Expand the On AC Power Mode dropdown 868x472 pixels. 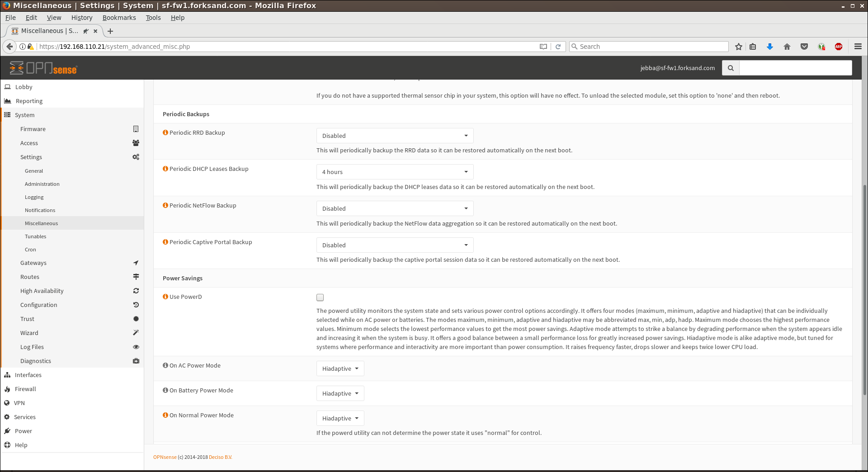click(340, 369)
